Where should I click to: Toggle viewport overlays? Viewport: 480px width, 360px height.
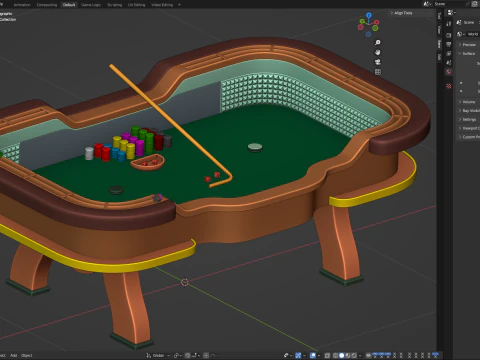[x=312, y=355]
